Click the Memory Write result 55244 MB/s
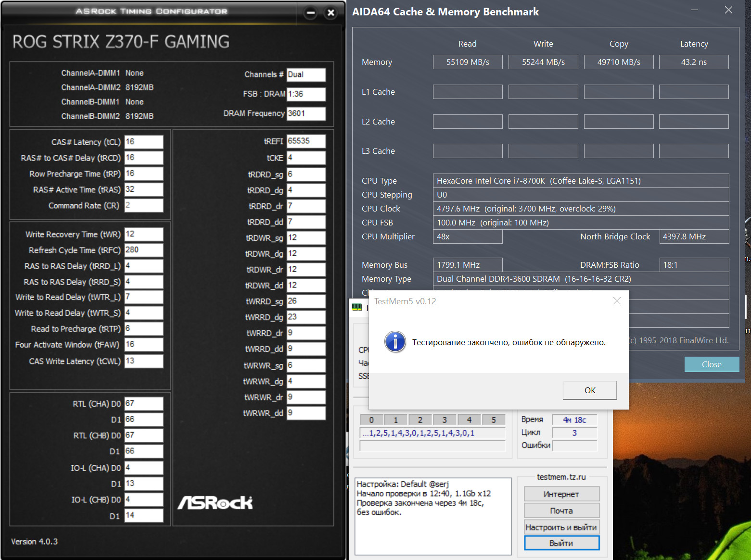 tap(543, 62)
